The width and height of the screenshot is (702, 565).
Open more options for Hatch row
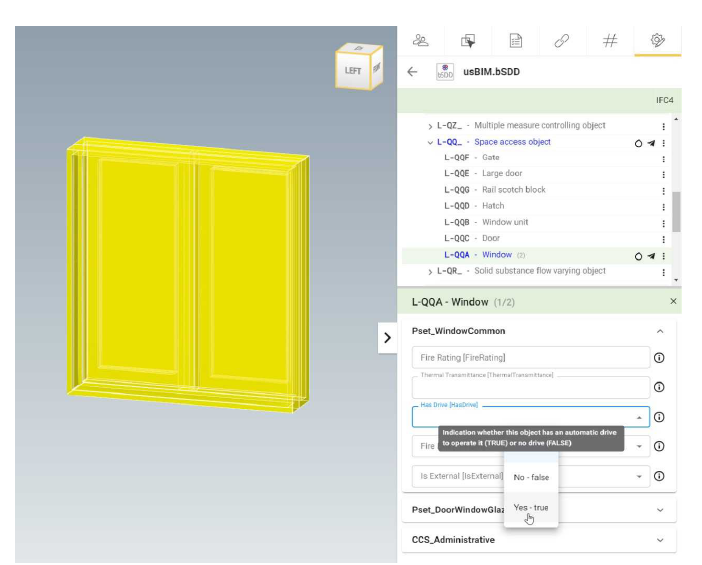663,207
